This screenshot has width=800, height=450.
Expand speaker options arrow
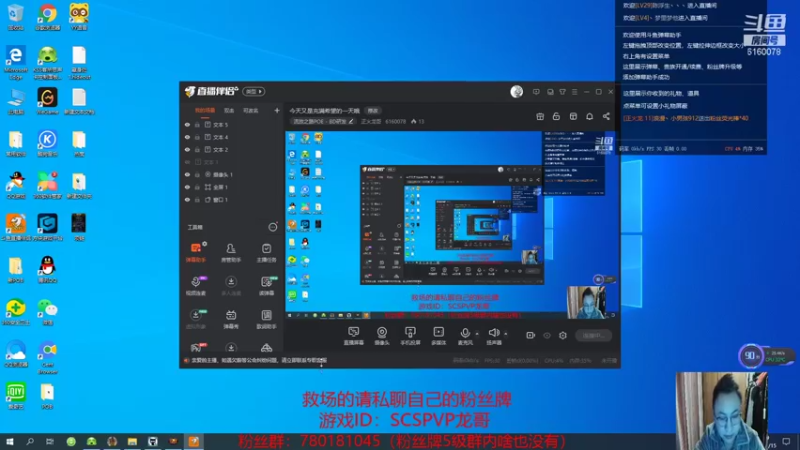(x=506, y=334)
